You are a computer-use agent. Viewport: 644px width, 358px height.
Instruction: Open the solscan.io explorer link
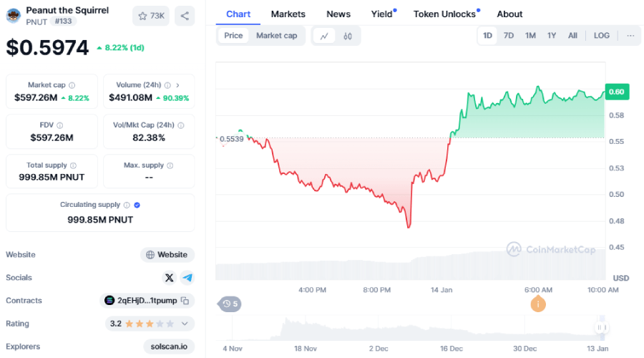click(168, 347)
